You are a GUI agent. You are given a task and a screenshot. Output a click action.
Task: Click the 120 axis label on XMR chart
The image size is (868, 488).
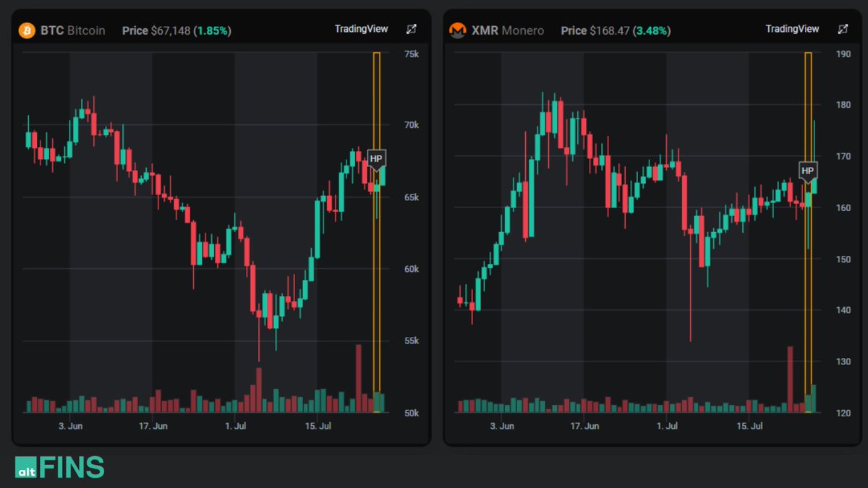(x=843, y=414)
